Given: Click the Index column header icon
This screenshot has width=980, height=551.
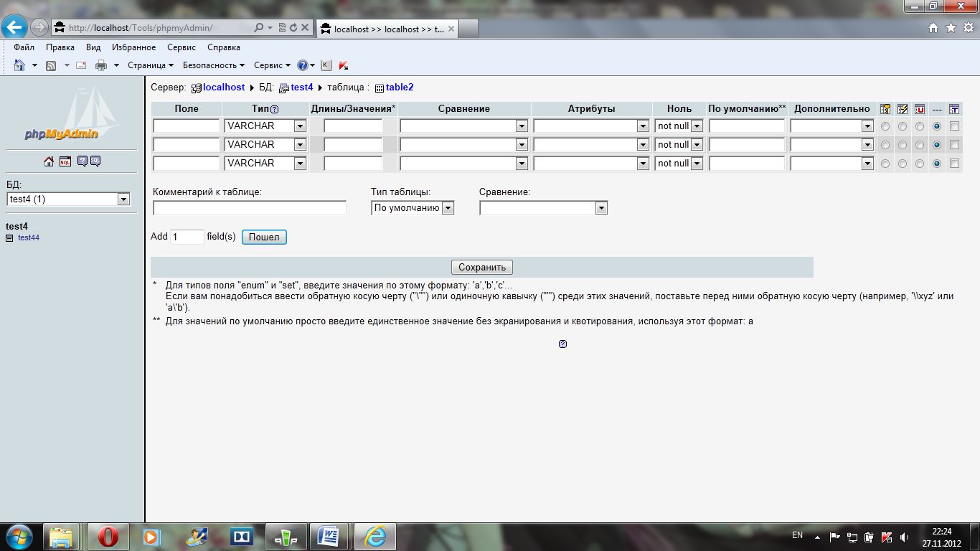Looking at the screenshot, I should pyautogui.click(x=903, y=109).
